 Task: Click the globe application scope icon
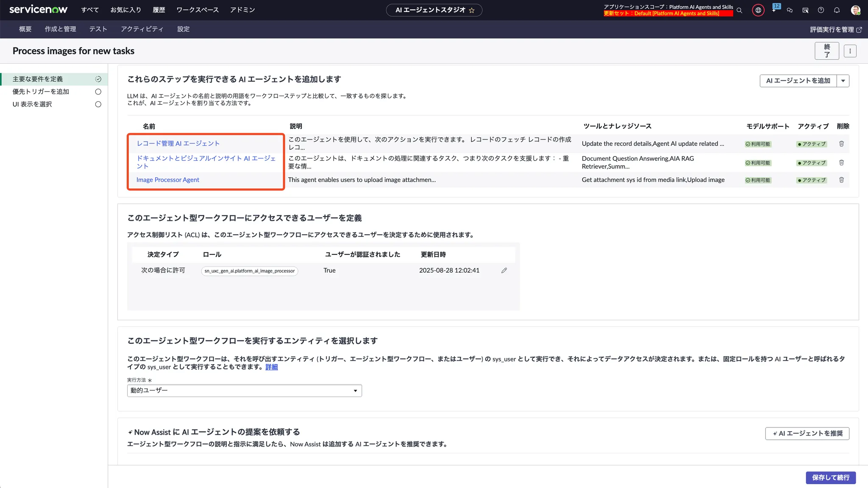[x=758, y=10]
